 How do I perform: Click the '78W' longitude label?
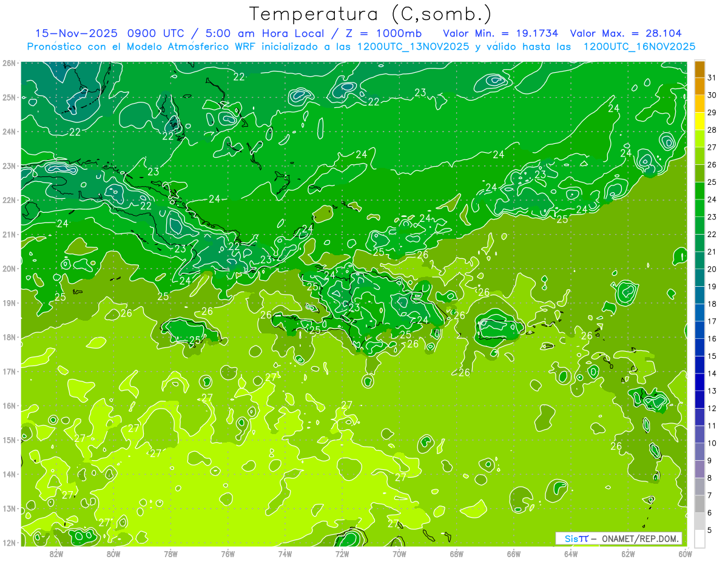click(170, 553)
